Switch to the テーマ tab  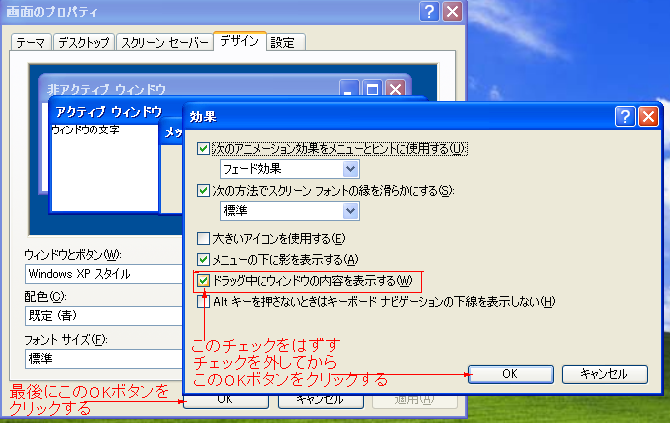tap(30, 43)
